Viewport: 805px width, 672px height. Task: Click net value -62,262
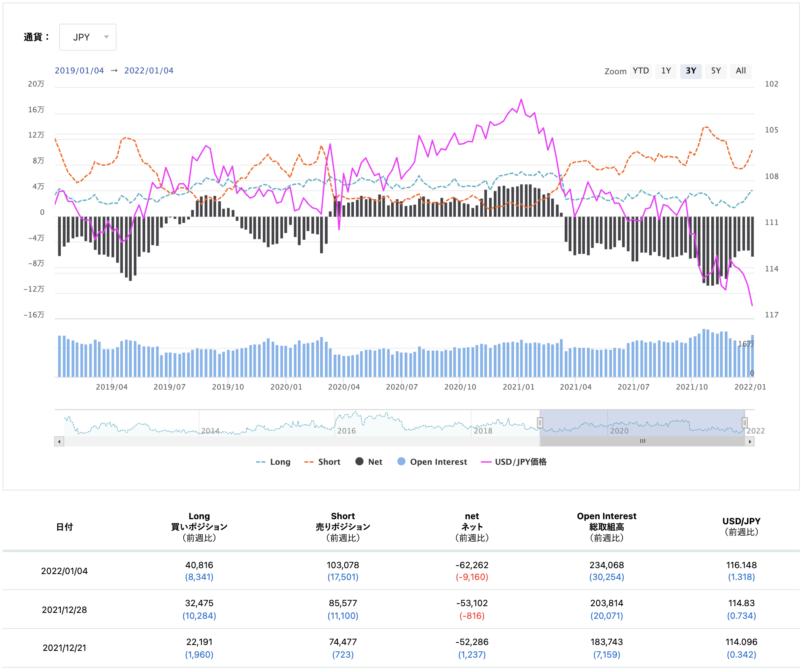472,565
